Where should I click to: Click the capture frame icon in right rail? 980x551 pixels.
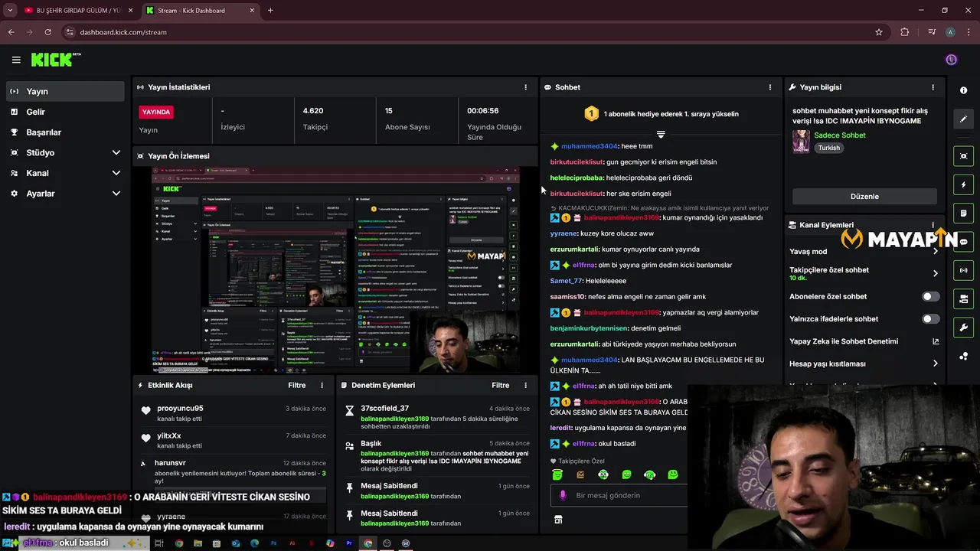point(963,156)
